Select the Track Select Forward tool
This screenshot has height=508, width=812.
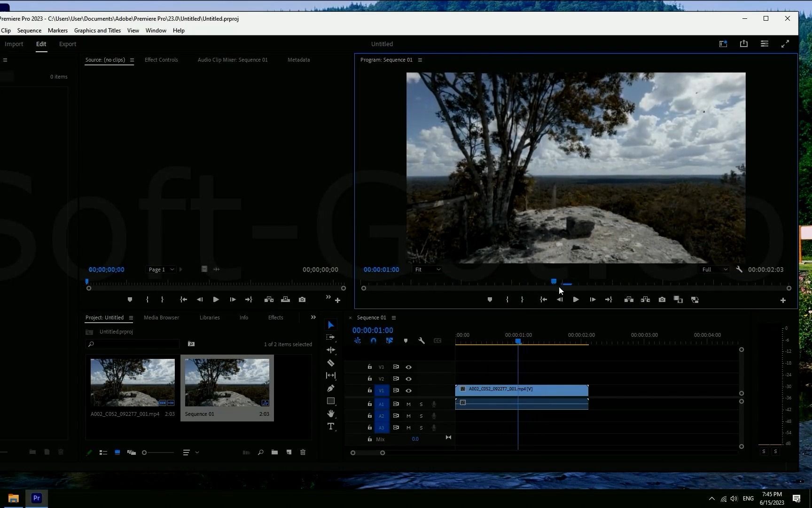[x=331, y=337]
